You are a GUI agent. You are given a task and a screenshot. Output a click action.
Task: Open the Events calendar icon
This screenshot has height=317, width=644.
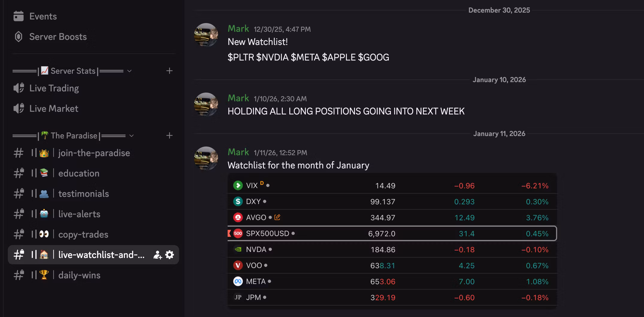pyautogui.click(x=19, y=16)
